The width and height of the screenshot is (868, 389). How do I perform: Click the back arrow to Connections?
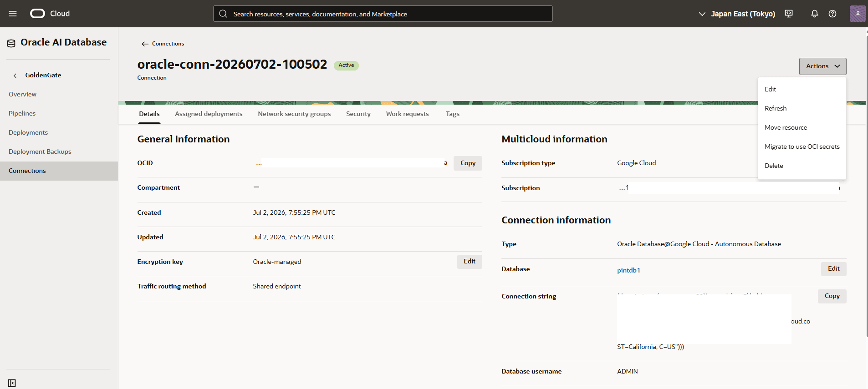145,44
